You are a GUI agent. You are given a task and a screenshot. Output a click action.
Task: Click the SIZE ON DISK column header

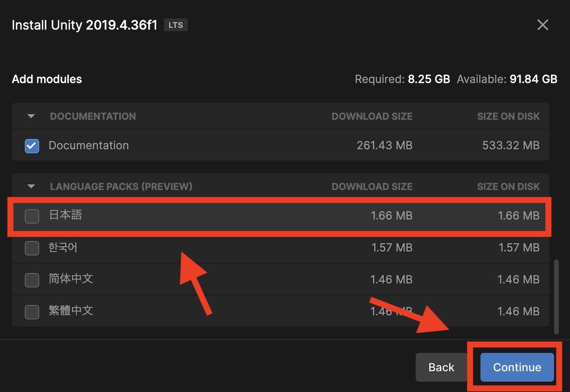508,116
